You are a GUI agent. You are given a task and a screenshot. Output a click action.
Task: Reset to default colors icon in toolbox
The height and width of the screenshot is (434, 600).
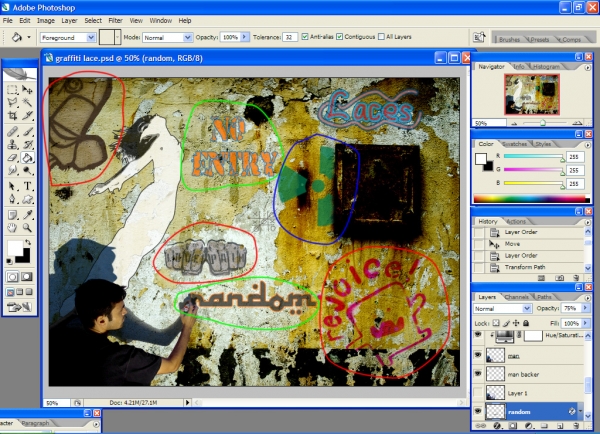(x=10, y=262)
